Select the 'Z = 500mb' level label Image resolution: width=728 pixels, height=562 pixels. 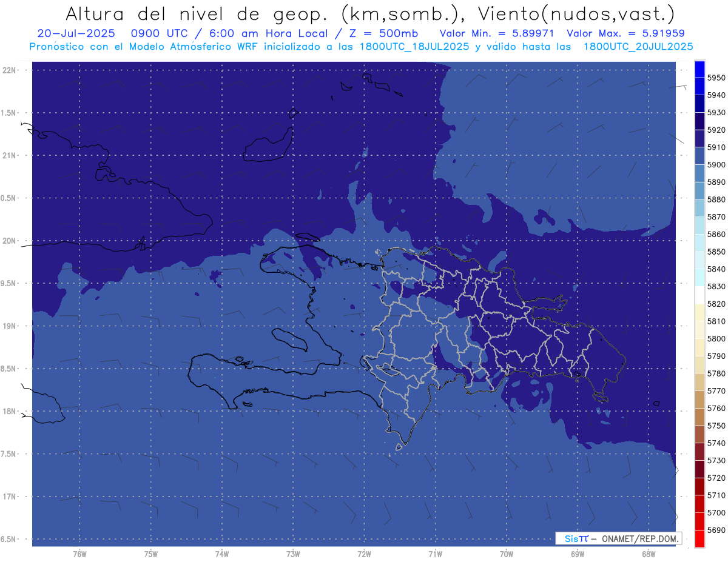tap(383, 33)
